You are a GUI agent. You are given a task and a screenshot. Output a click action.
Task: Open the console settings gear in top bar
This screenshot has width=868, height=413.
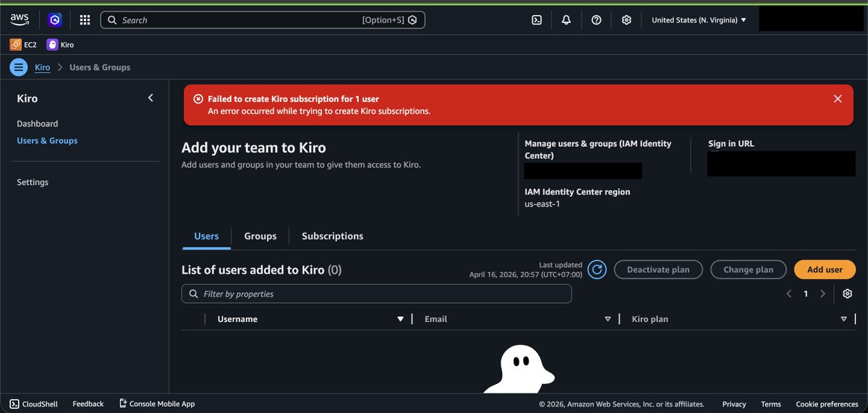626,20
